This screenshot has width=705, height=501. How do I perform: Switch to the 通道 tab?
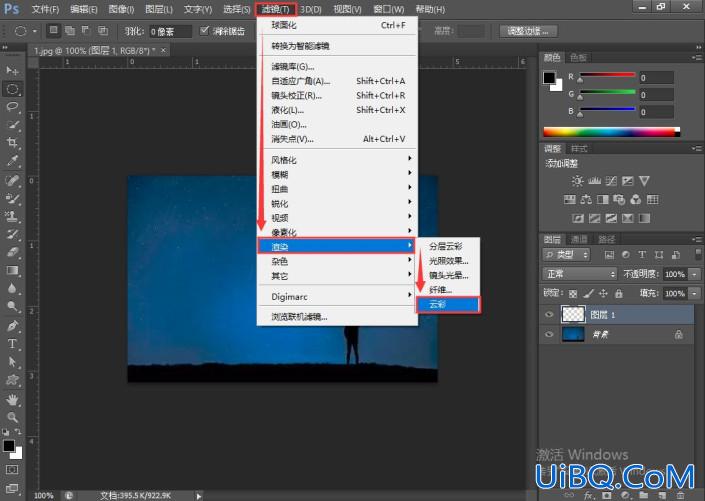pos(580,239)
